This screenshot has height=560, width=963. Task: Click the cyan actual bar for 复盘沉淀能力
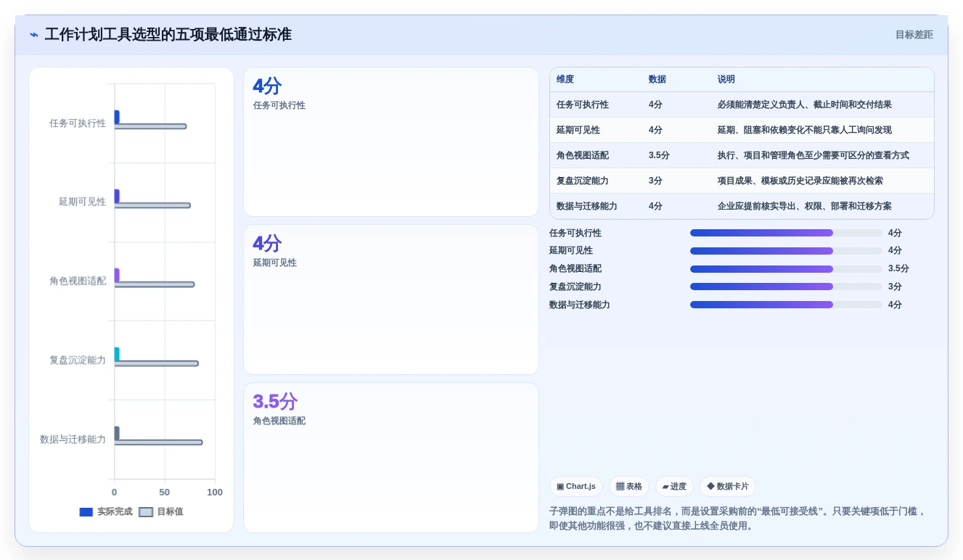117,354
